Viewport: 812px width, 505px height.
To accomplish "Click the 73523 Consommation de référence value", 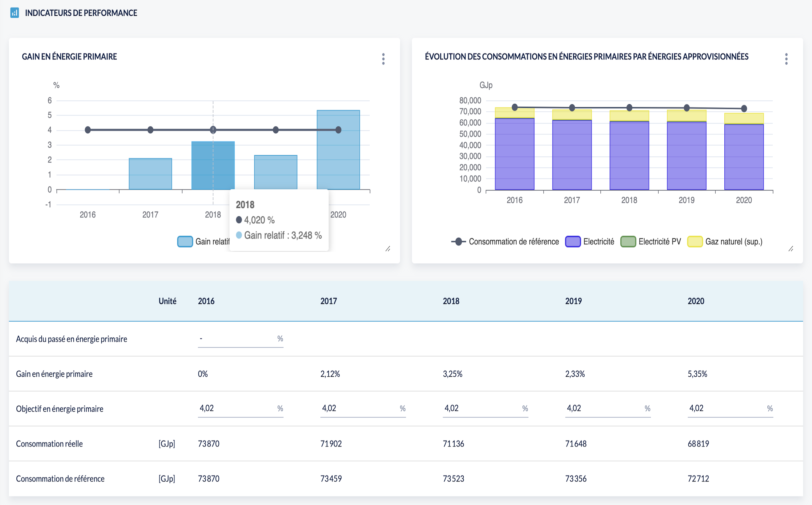I will click(454, 479).
